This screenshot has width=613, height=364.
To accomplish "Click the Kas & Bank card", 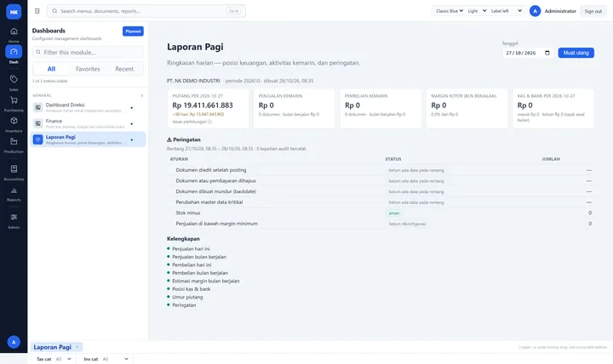I will (553, 108).
